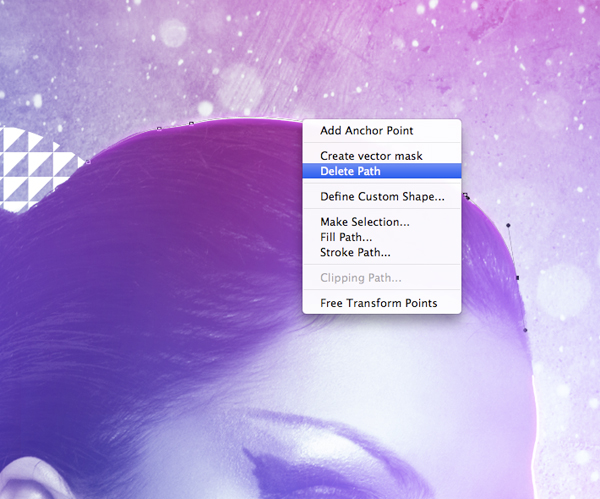Select leftmost anchor point on top of hair
This screenshot has width=600, height=499.
coord(159,128)
